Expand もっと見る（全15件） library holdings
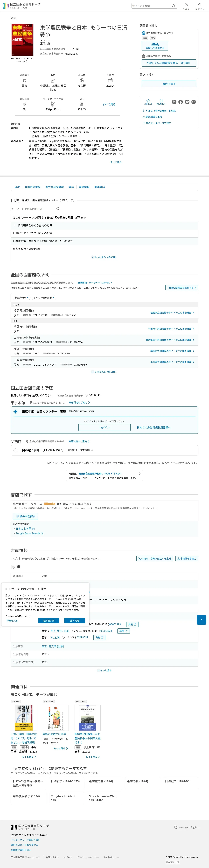The image size is (209, 868). 104,372
